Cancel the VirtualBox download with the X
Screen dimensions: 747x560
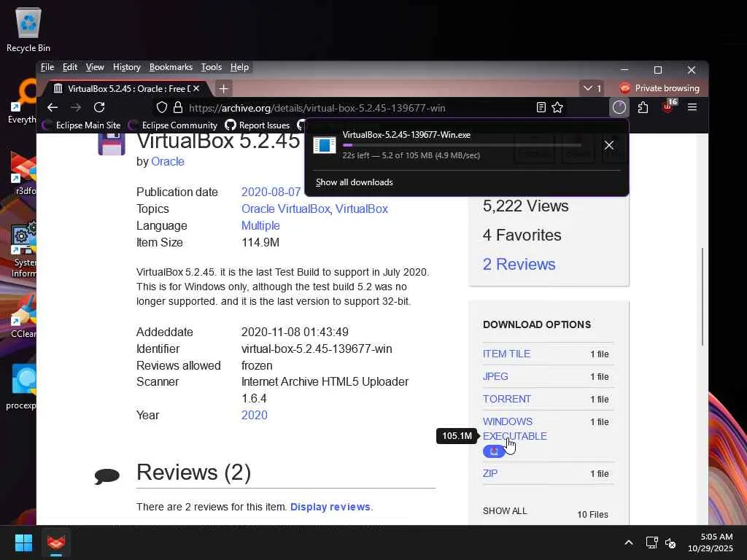pos(609,145)
